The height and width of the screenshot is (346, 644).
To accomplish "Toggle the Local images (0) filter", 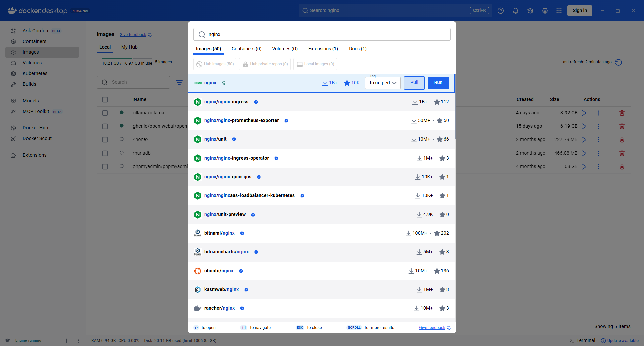I will [x=315, y=64].
